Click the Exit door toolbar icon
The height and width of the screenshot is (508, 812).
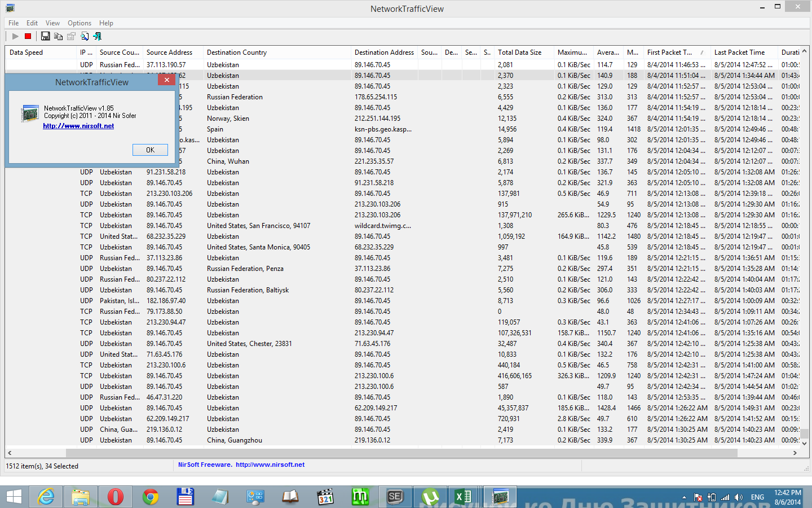tap(97, 36)
